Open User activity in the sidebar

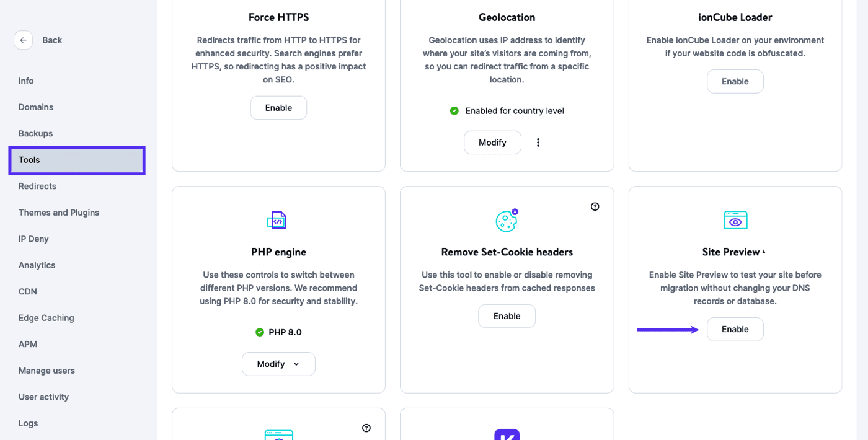(43, 397)
